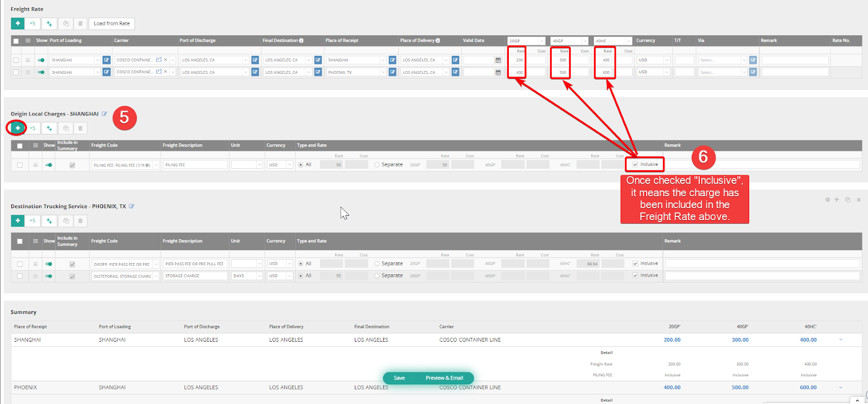868x404 pixels.
Task: Click the Freight Rate copy rows icon
Action: (66, 23)
